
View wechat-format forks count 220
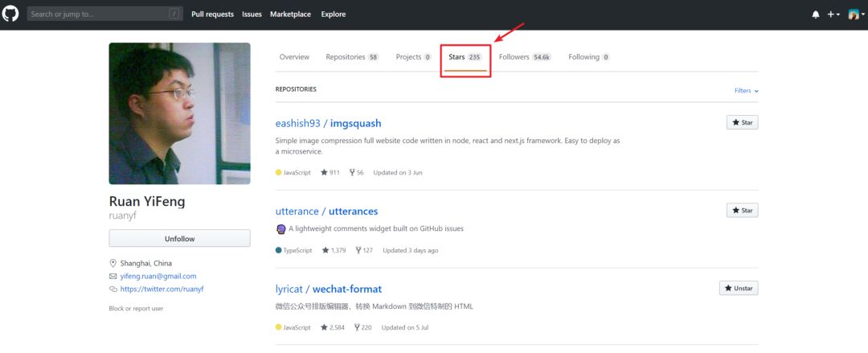363,327
